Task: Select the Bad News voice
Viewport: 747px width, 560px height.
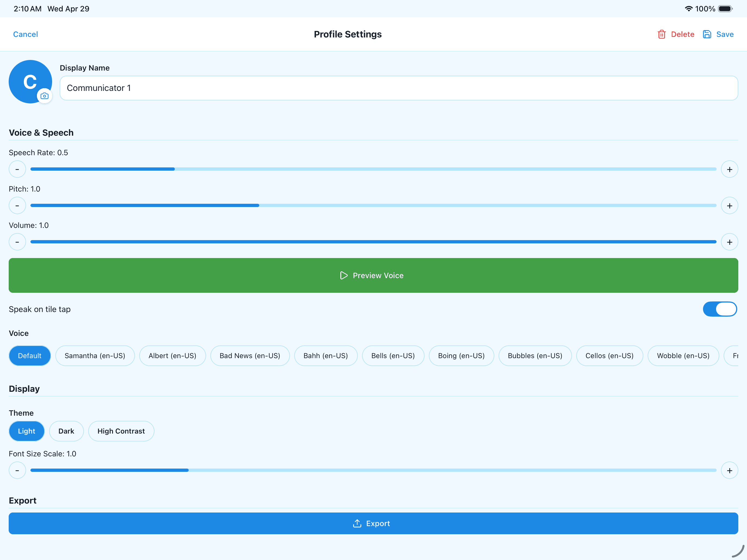Action: pos(250,355)
